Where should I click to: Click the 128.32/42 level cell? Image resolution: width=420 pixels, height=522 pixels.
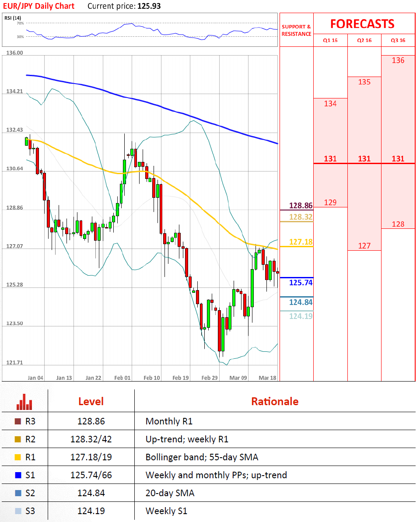point(91,439)
